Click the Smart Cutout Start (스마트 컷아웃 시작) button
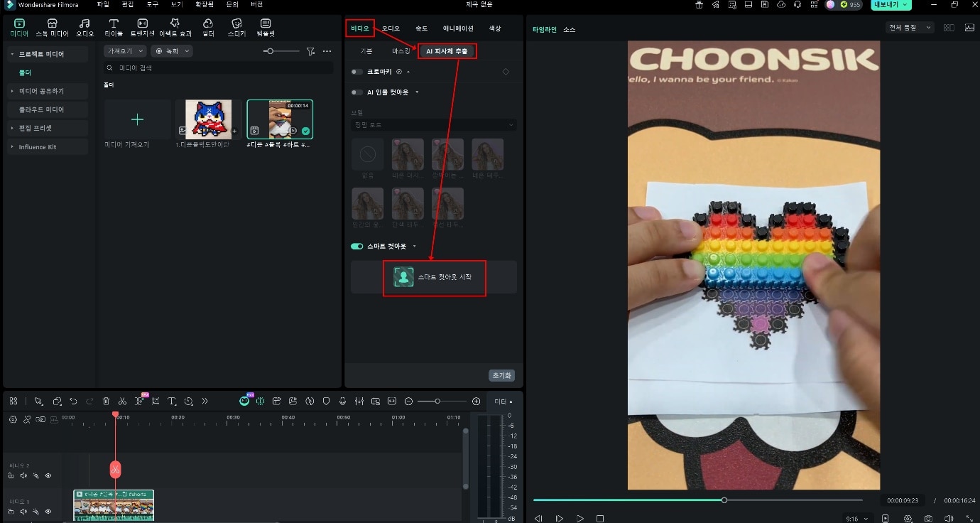980x523 pixels. pos(434,277)
